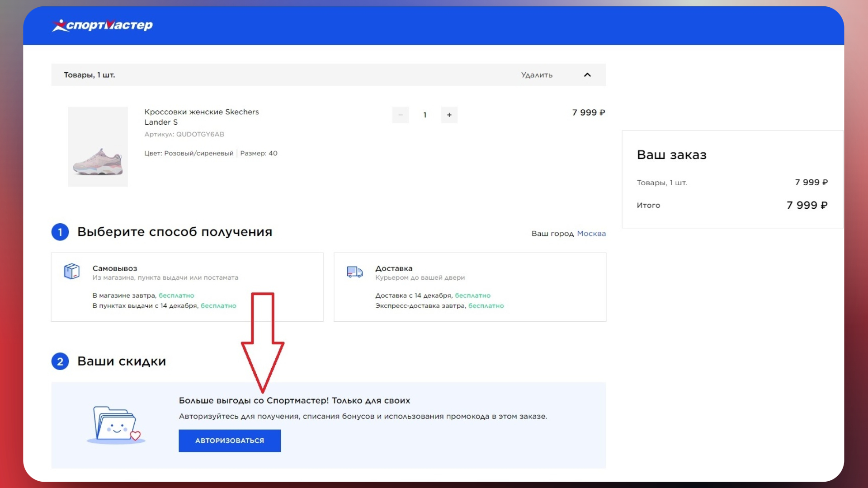Click the Самовывоз box icon
Image resolution: width=868 pixels, height=488 pixels.
(72, 271)
